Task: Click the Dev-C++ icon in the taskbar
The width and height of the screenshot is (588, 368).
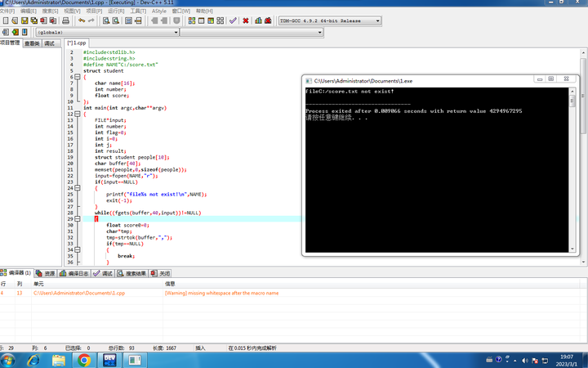Action: tap(109, 360)
